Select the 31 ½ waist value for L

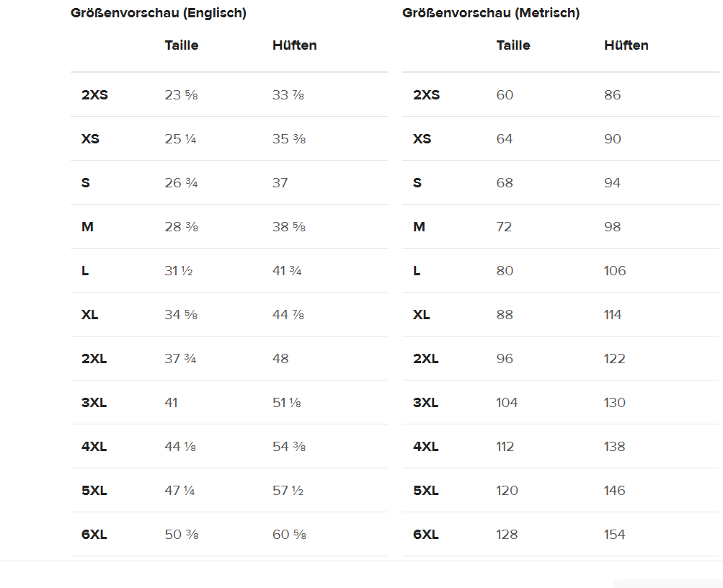pos(179,271)
